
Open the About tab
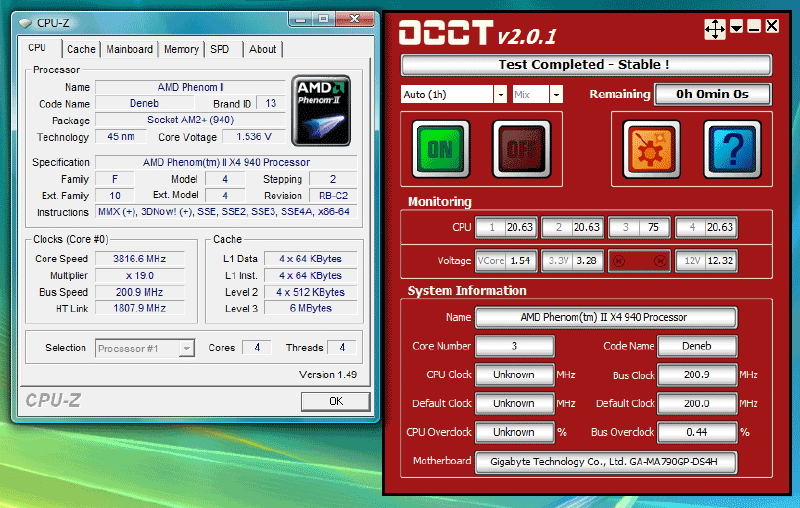[x=263, y=49]
